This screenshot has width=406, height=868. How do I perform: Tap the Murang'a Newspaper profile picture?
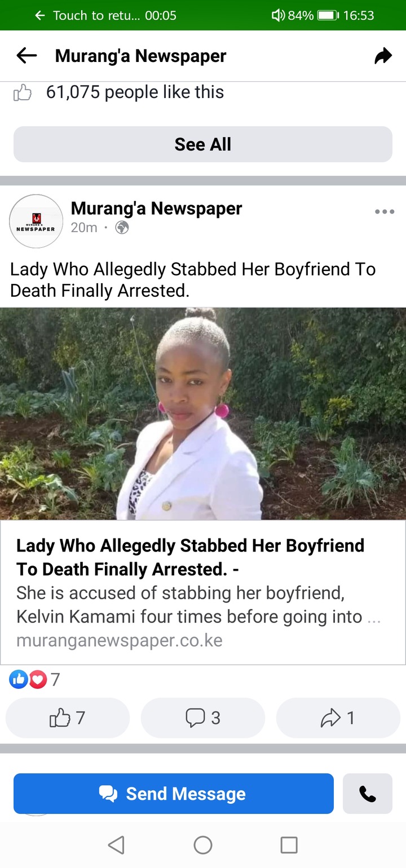(36, 221)
